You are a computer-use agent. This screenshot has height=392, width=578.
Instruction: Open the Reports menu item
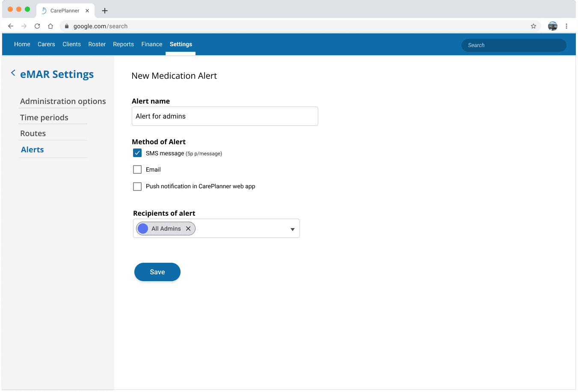pos(124,44)
